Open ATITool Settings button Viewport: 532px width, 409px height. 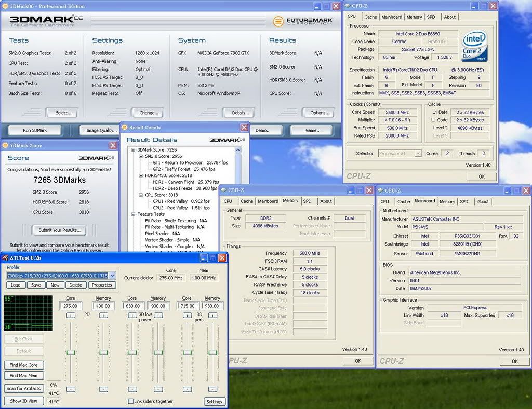(x=214, y=402)
